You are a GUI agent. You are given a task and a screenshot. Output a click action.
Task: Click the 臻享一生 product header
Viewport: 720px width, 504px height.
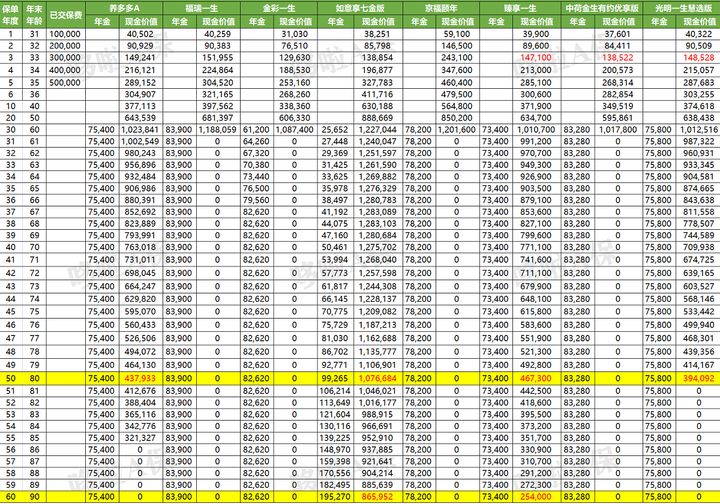[x=520, y=8]
